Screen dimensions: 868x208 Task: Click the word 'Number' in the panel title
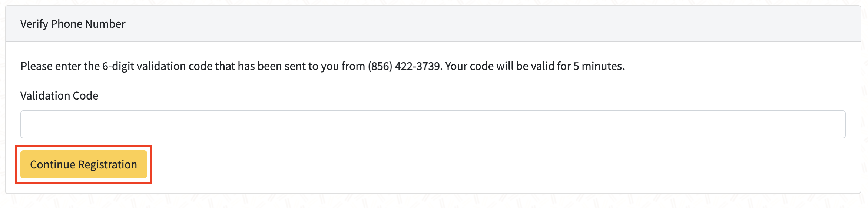(x=105, y=24)
